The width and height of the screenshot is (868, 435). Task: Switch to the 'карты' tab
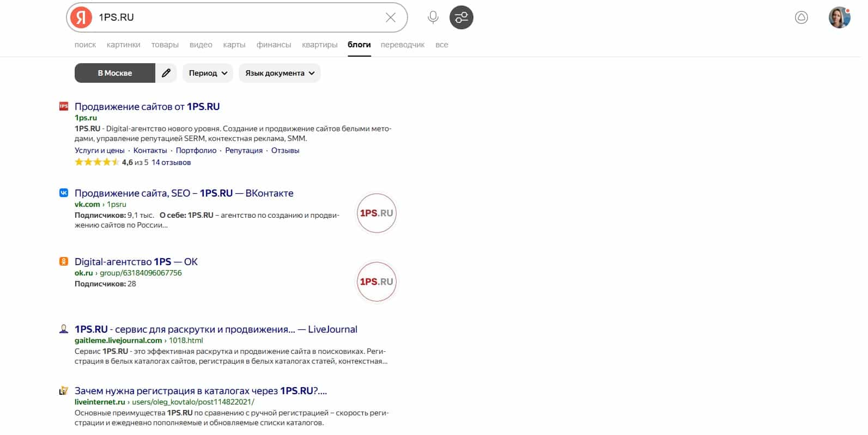coord(234,45)
